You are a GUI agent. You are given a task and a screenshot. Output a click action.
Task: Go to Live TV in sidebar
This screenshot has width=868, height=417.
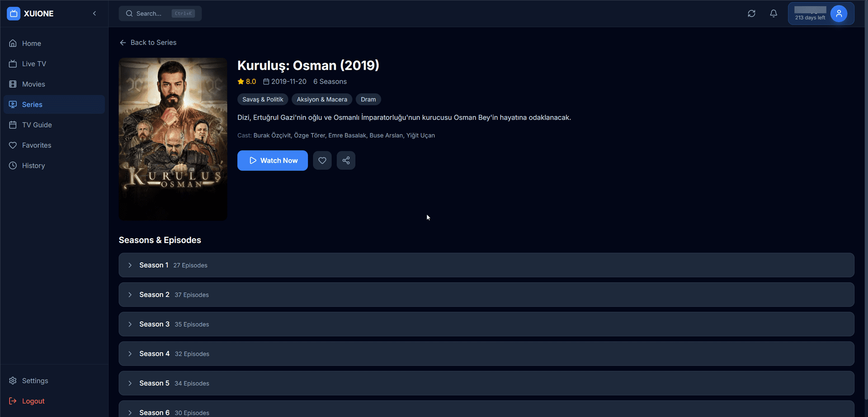pos(34,64)
